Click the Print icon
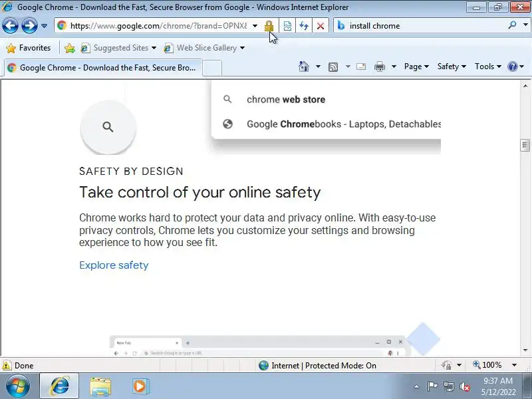The width and height of the screenshot is (532, 399). pyautogui.click(x=379, y=67)
